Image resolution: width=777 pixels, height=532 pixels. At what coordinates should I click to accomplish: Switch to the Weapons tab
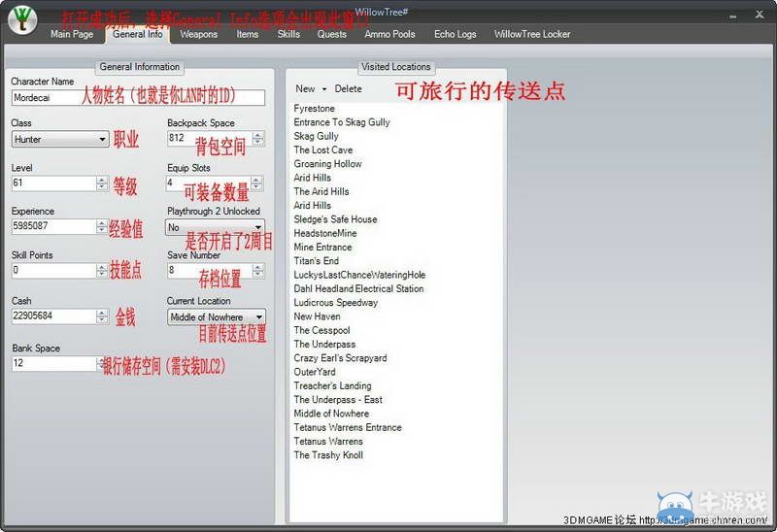[x=199, y=34]
